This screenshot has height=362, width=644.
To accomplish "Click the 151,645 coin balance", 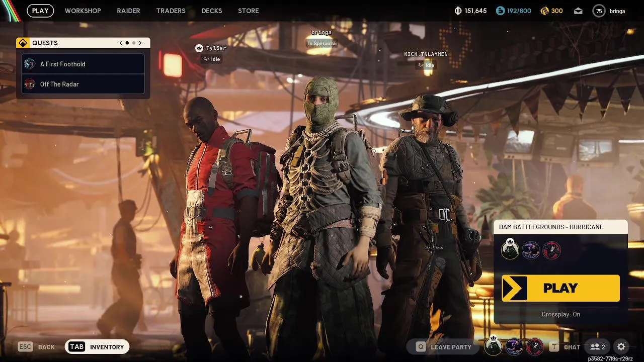I will click(476, 11).
